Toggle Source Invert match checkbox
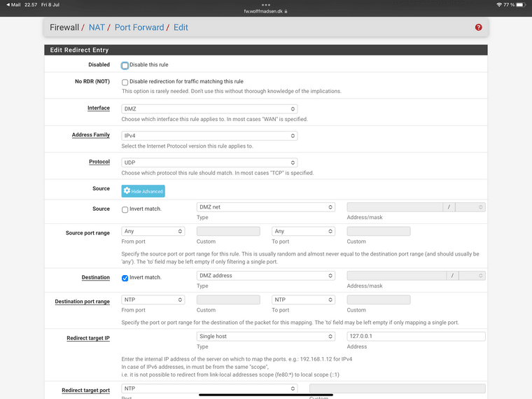The width and height of the screenshot is (532, 399). [125, 210]
